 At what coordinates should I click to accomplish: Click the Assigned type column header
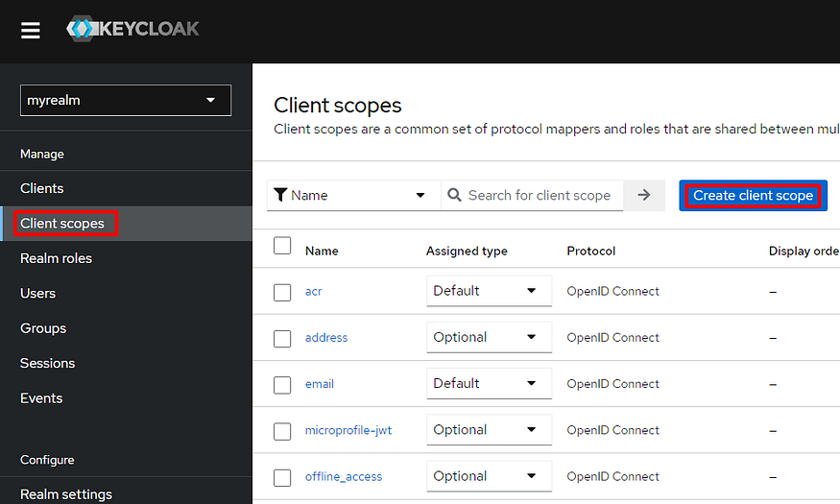click(x=467, y=252)
